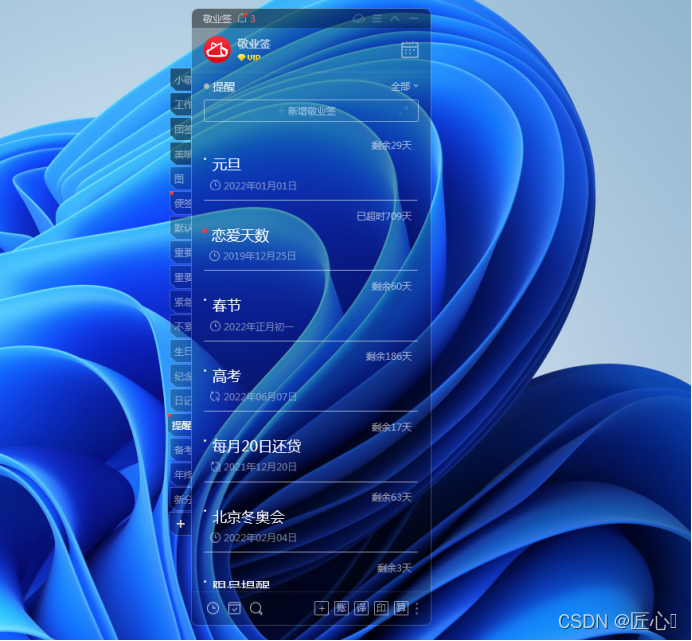Click the 已超时709天 overdue label
Screen dimensions: 692x641
[x=384, y=216]
